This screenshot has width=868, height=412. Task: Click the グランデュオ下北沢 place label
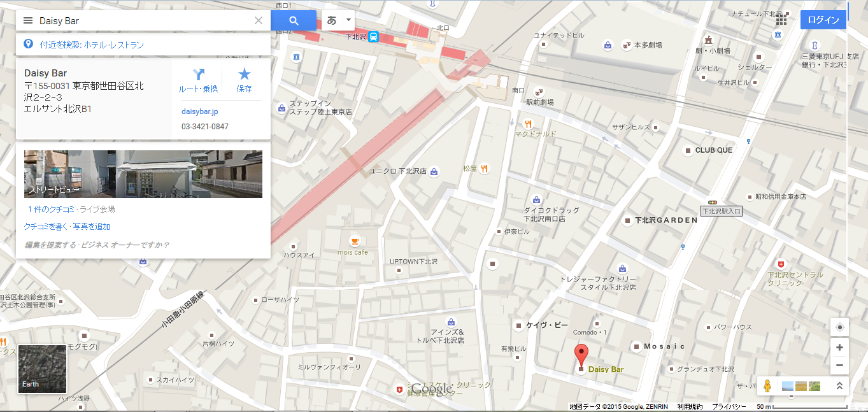click(x=706, y=369)
